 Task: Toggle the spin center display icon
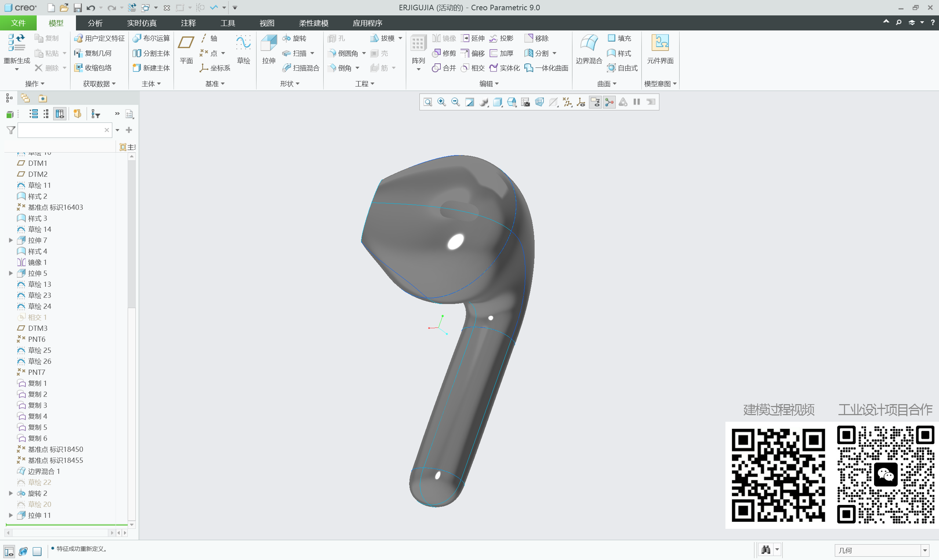[x=609, y=102]
